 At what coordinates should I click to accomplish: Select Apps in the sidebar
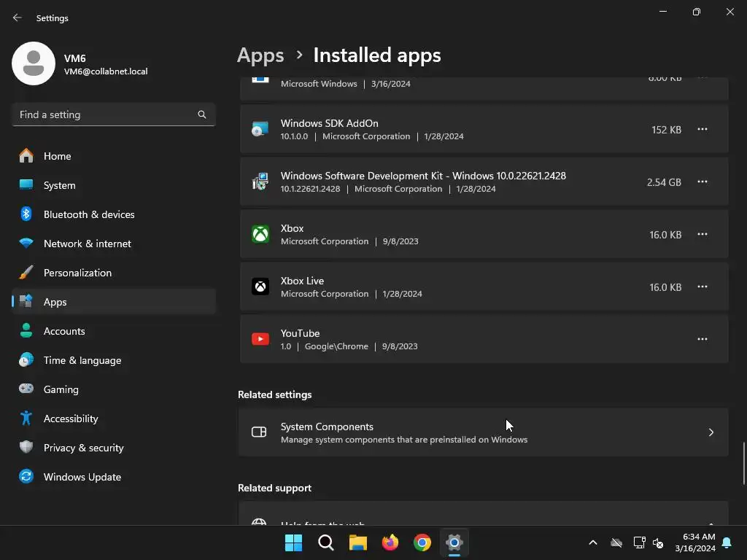114,302
